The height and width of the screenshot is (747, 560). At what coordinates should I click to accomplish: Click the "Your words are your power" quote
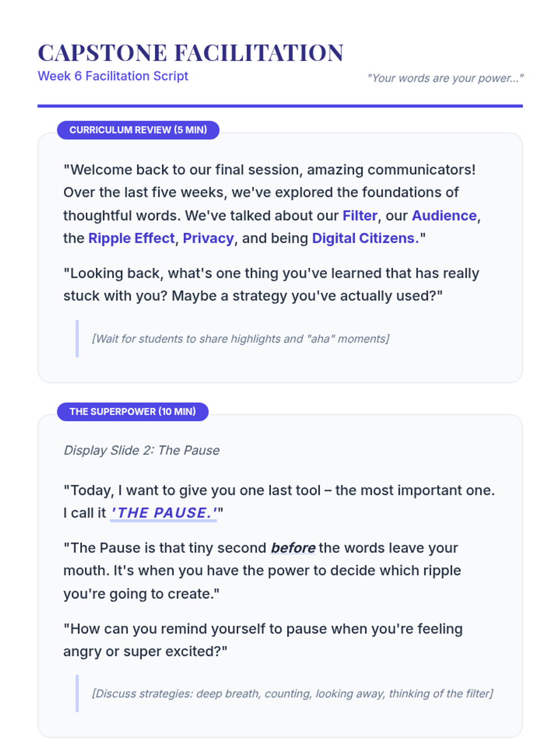click(445, 78)
